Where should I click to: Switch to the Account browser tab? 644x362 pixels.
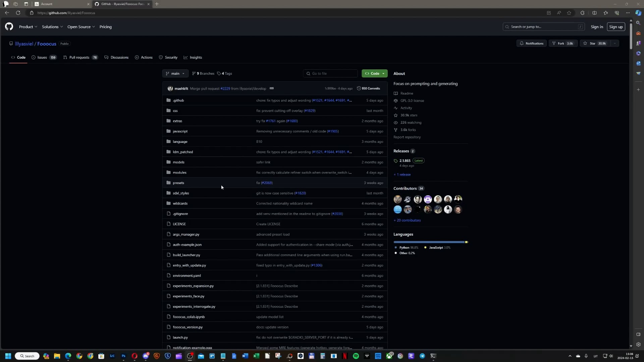(62, 4)
